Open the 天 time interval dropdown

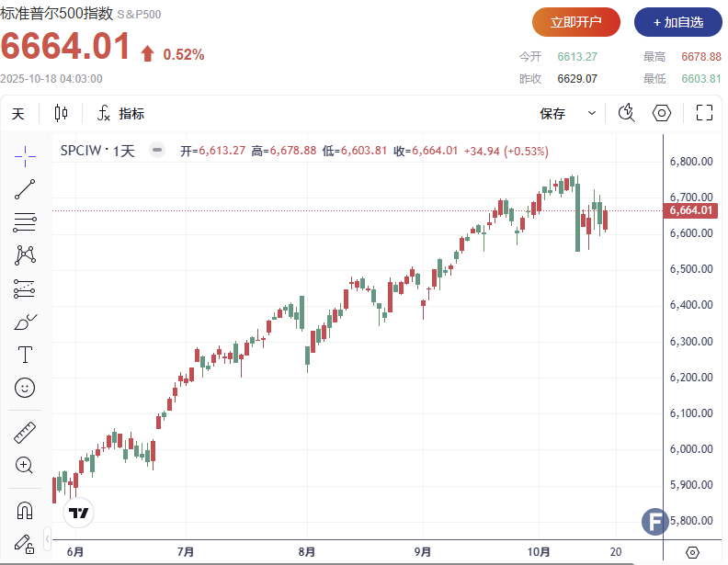(18, 114)
